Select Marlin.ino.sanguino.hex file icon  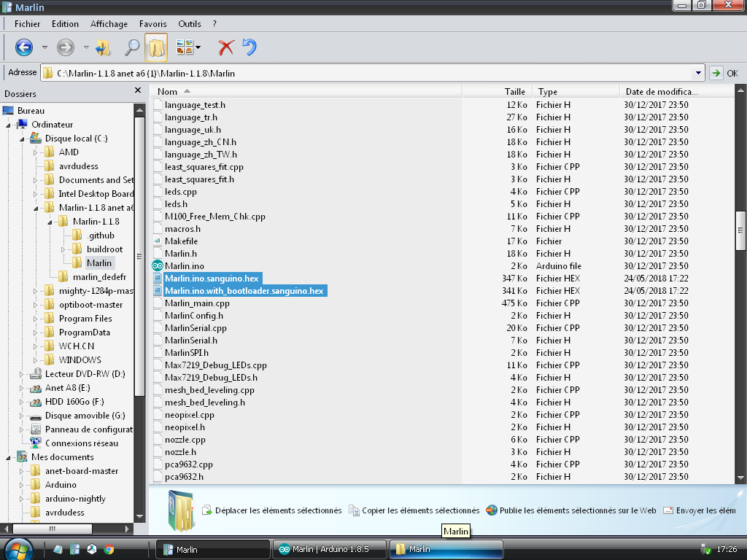[x=158, y=278]
